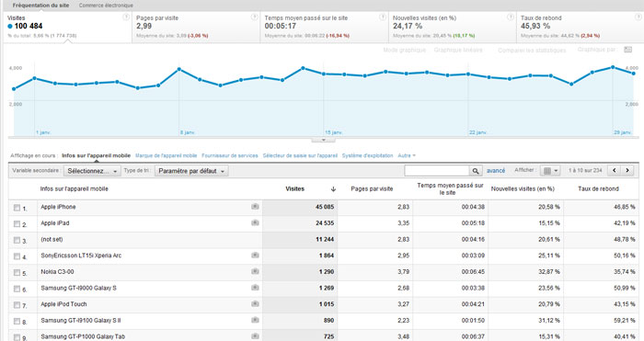The height and width of the screenshot is (341, 644).
Task: Check the Samsung GT-I9100 Galaxy S II checkbox
Action: click(17, 321)
